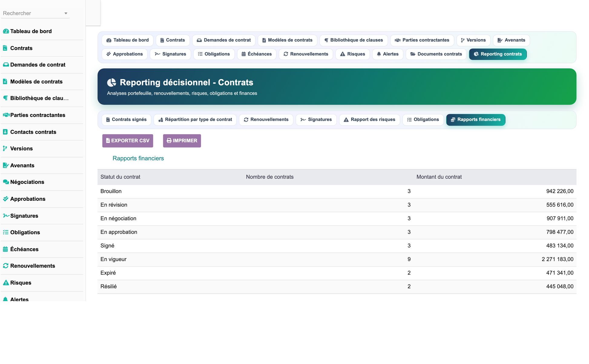Open the Parties contractantes top tab
The image size is (589, 364).
point(422,40)
